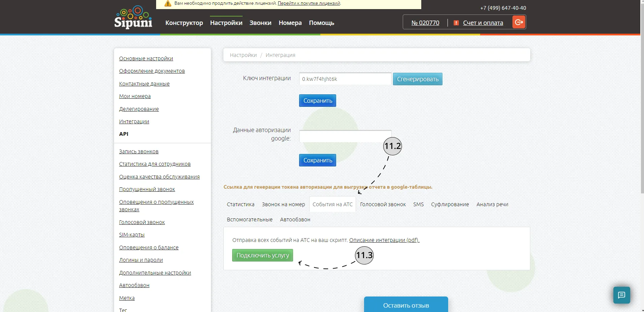The width and height of the screenshot is (644, 312).
Task: Open Запись звонков in sidebar
Action: pos(139,151)
